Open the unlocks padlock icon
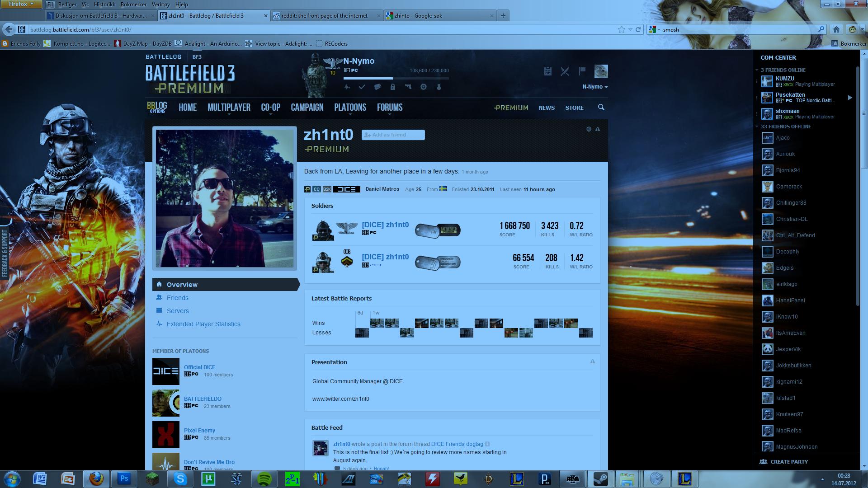Image resolution: width=868 pixels, height=488 pixels. (393, 87)
